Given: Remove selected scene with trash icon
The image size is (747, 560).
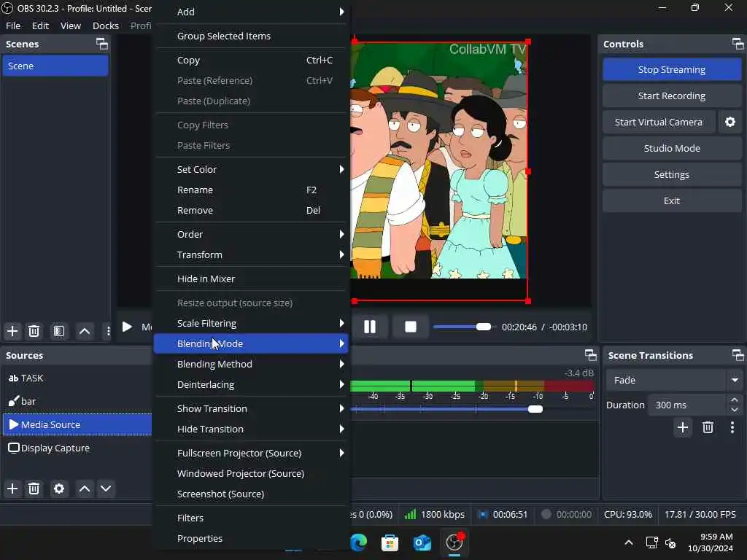Looking at the screenshot, I should (x=34, y=331).
